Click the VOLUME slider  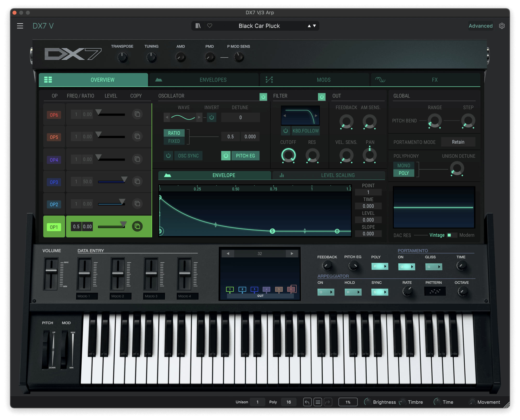(x=51, y=271)
